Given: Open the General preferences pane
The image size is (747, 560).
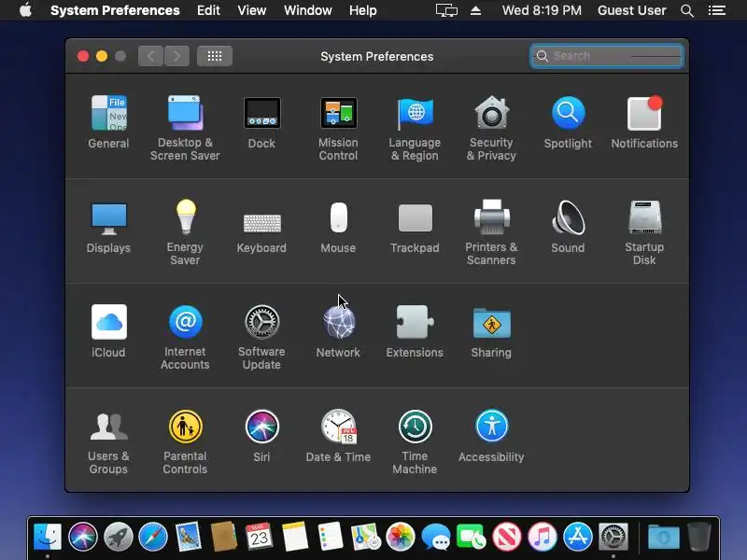Looking at the screenshot, I should tap(108, 122).
